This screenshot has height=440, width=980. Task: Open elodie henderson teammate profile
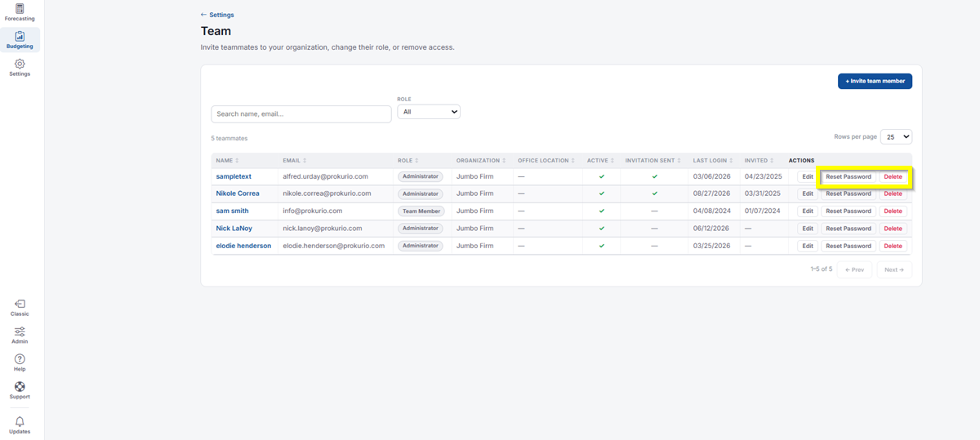243,246
